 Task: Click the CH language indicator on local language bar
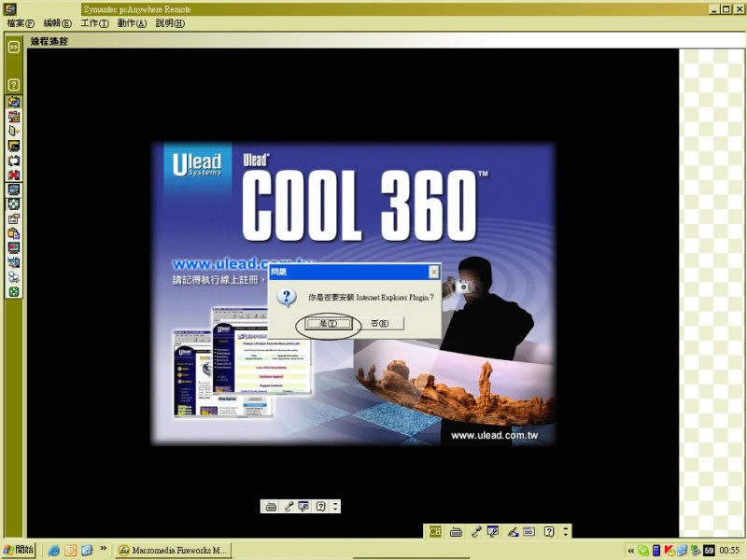click(x=435, y=531)
